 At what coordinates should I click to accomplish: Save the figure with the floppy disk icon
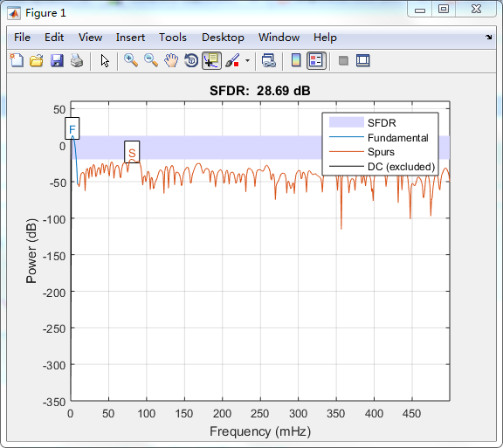tap(57, 60)
